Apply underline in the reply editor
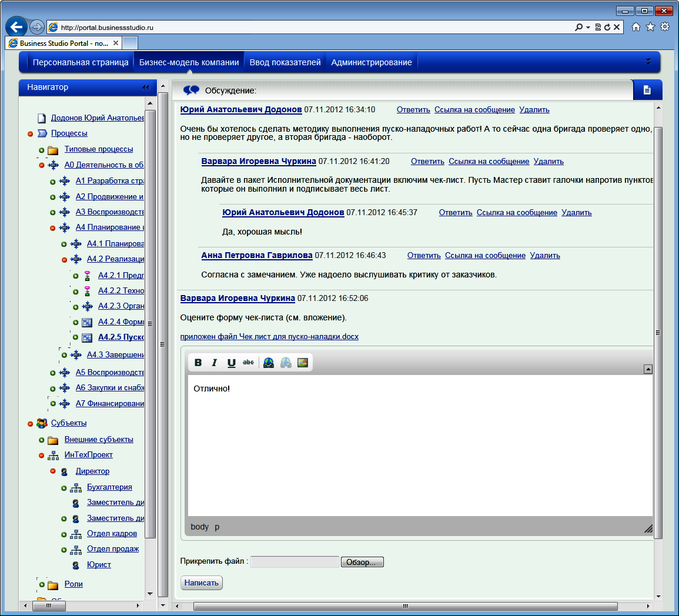Screen dimensions: 679x616 232,363
